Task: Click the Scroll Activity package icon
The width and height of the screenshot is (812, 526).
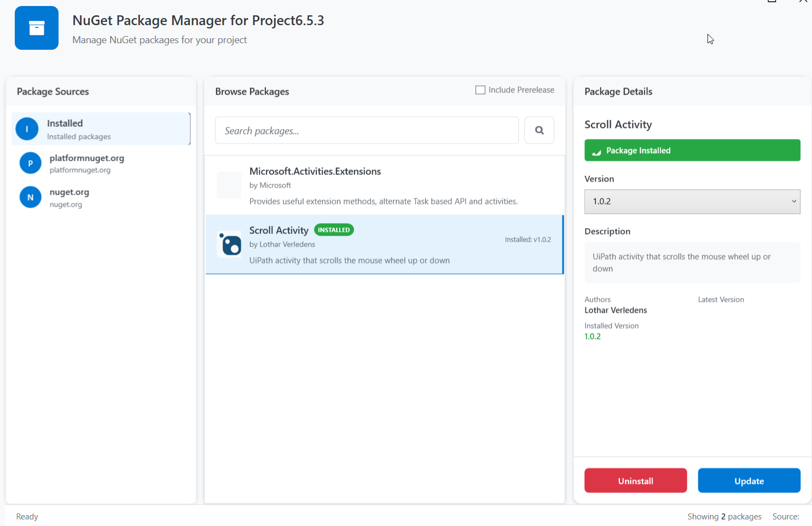Action: (x=229, y=244)
